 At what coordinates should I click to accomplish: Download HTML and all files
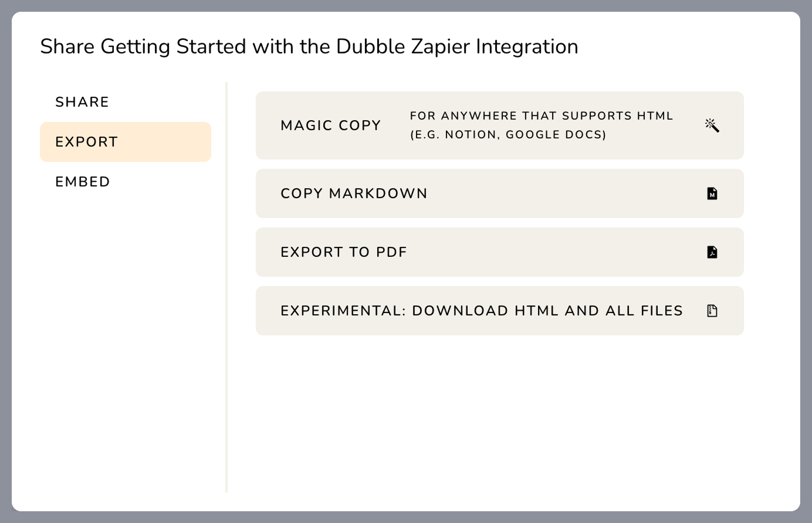coord(500,311)
